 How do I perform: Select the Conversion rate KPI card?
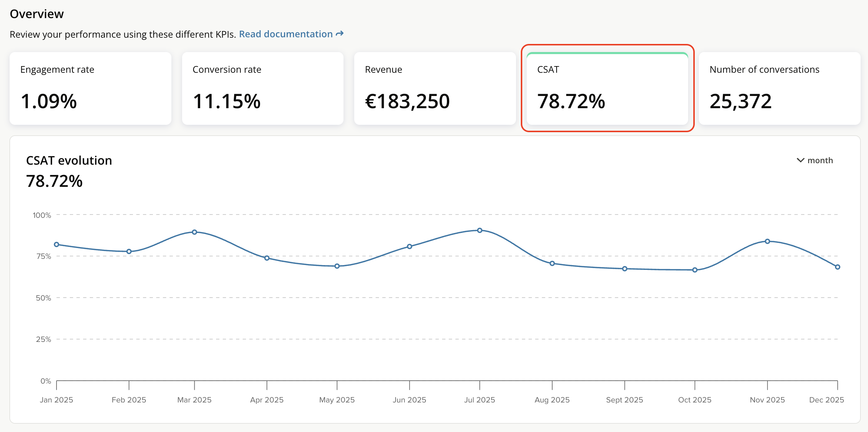tap(263, 89)
